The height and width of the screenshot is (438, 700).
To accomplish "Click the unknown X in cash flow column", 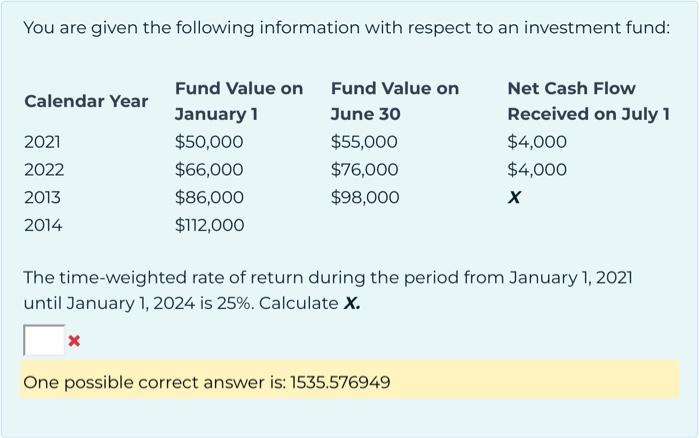I will pyautogui.click(x=514, y=198).
